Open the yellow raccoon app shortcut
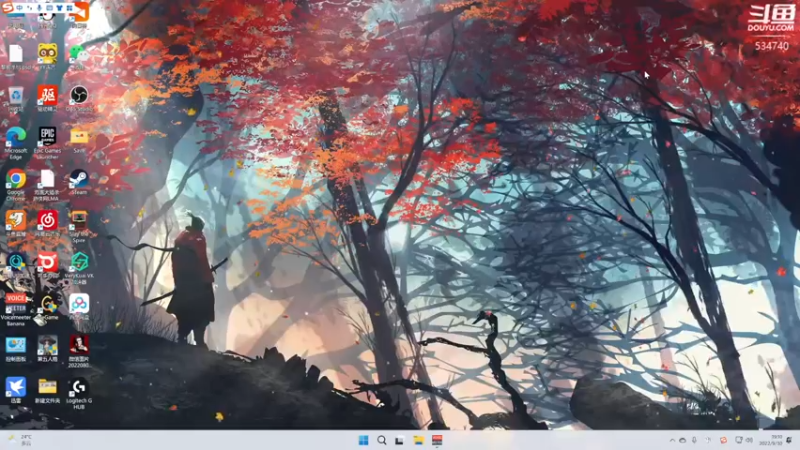The height and width of the screenshot is (450, 800). 47,56
